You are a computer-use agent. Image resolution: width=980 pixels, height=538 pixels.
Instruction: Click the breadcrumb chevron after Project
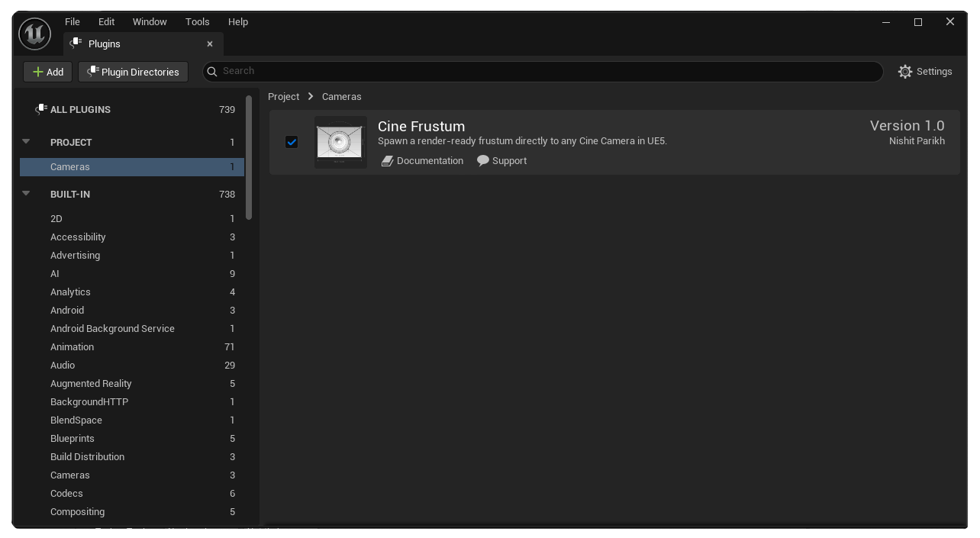click(311, 96)
